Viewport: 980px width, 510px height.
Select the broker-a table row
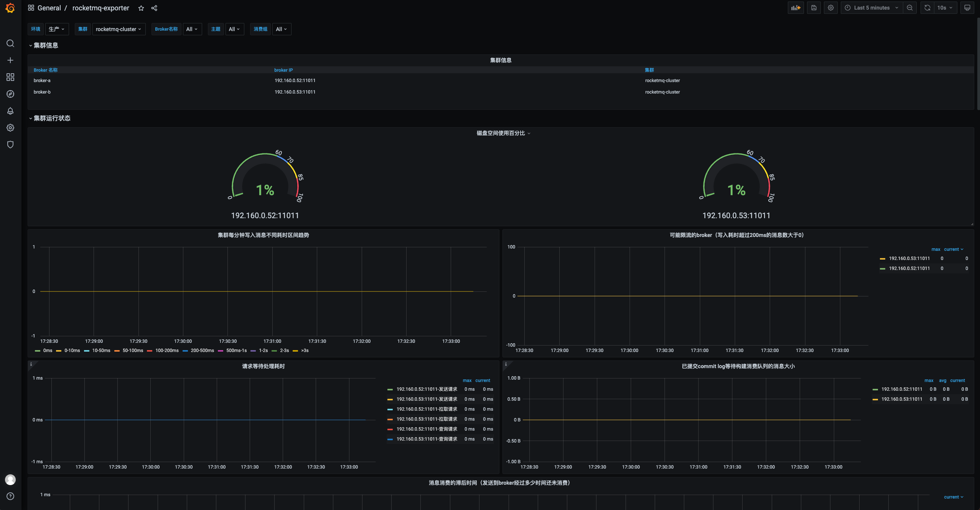(x=501, y=81)
